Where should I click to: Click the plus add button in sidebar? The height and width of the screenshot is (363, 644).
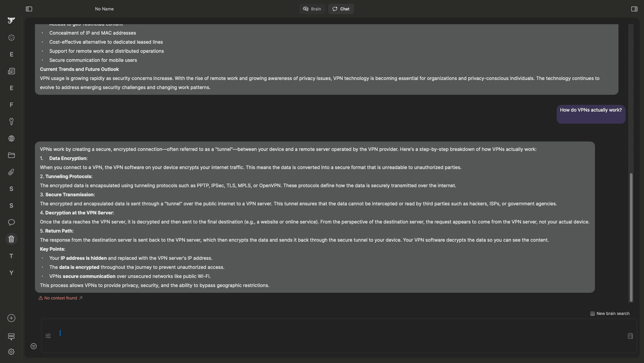coord(11,318)
